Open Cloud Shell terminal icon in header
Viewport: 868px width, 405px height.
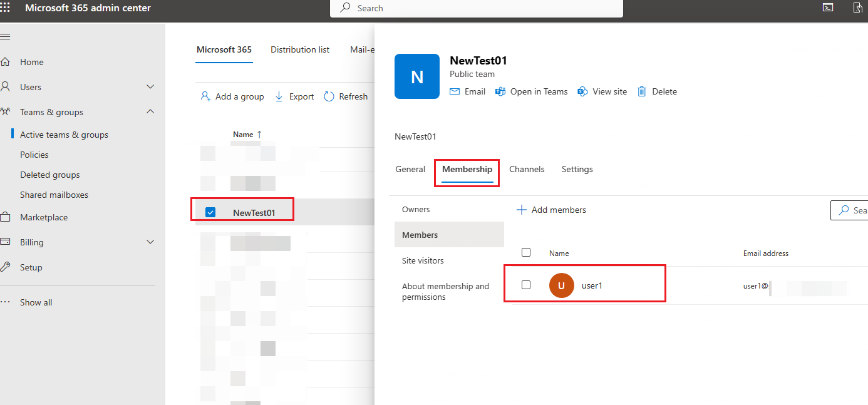tap(828, 8)
